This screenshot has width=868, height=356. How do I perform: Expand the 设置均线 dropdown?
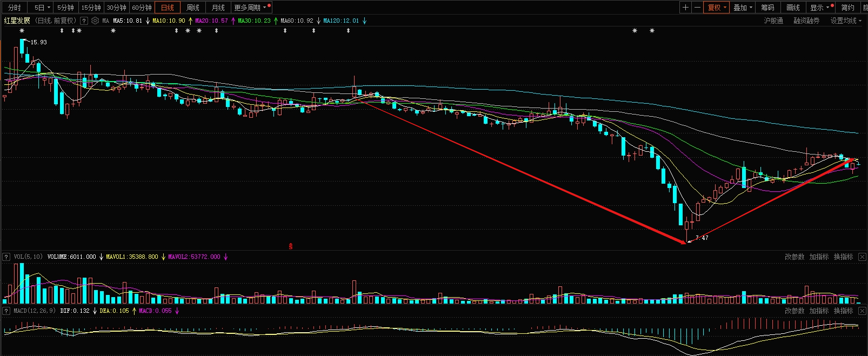[846, 21]
